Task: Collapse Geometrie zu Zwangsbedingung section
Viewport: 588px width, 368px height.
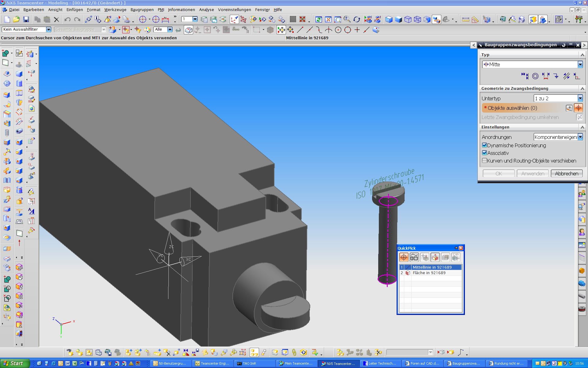Action: pyautogui.click(x=582, y=89)
